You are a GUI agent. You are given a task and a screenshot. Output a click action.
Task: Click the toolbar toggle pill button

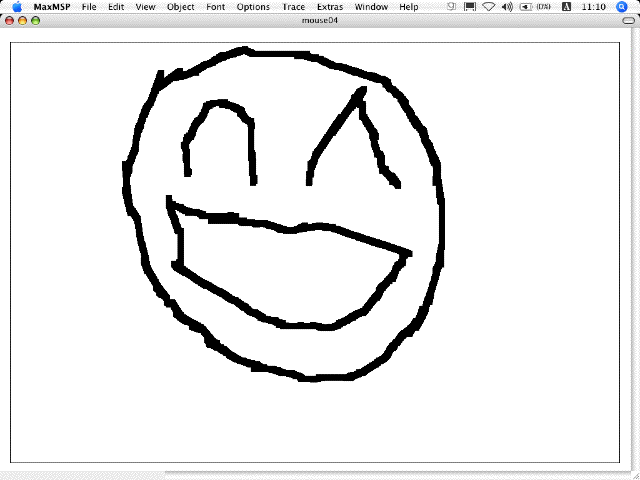click(x=629, y=21)
